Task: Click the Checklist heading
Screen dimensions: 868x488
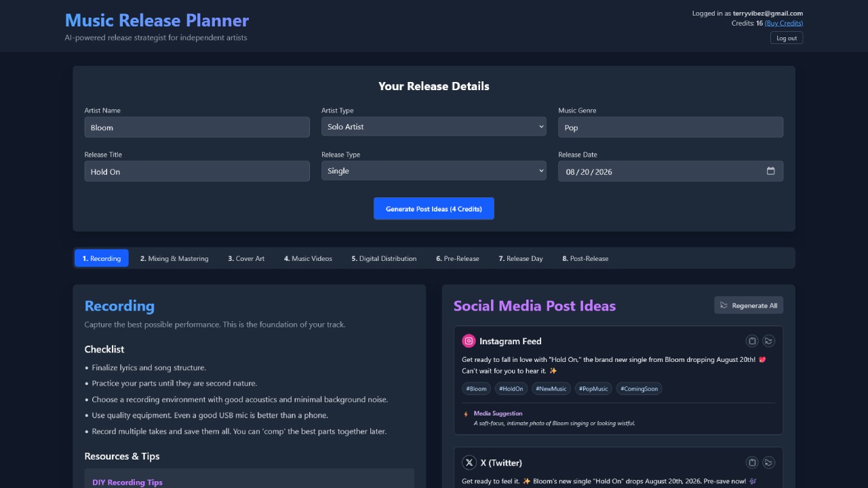Action: (x=104, y=349)
